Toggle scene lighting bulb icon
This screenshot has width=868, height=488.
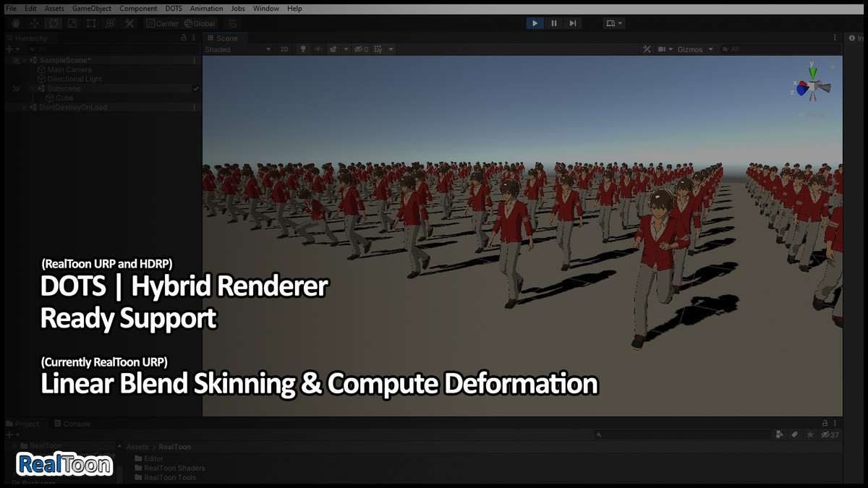tap(304, 49)
